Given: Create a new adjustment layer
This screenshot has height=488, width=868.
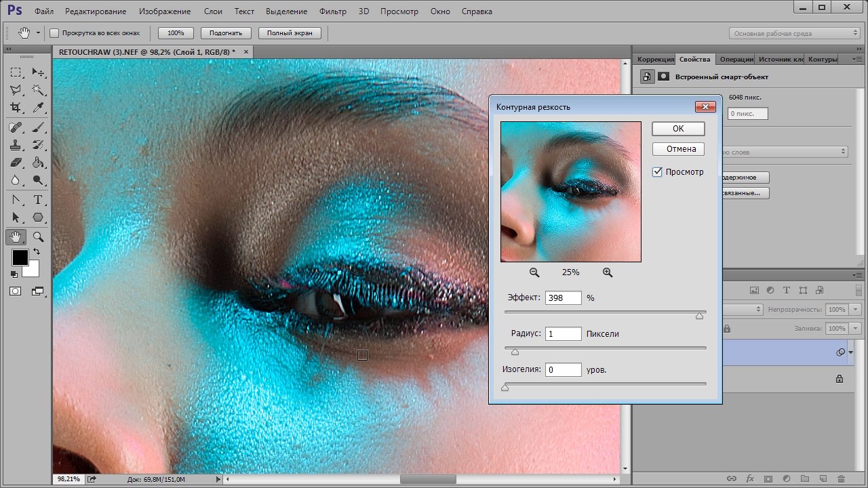Looking at the screenshot, I should (787, 479).
